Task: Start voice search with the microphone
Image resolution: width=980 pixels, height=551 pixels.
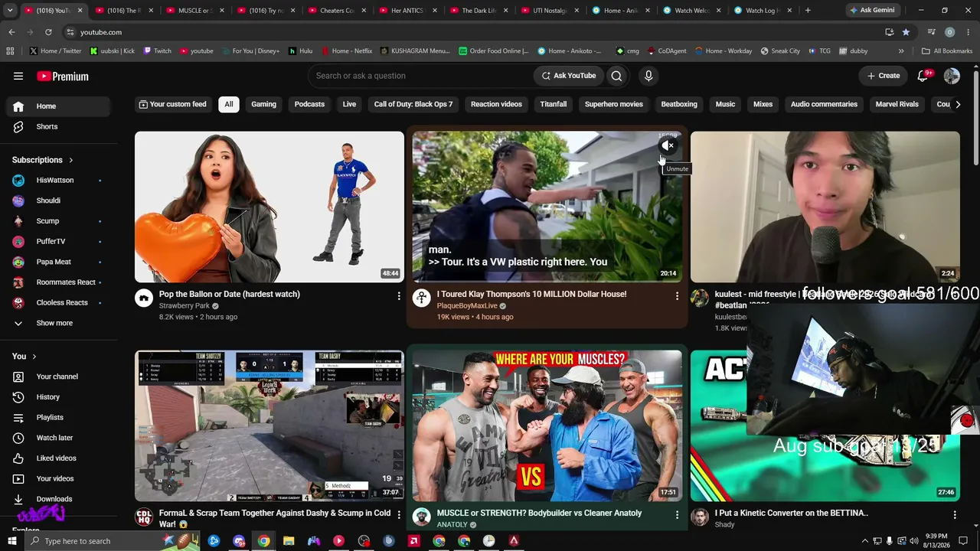Action: coord(648,76)
